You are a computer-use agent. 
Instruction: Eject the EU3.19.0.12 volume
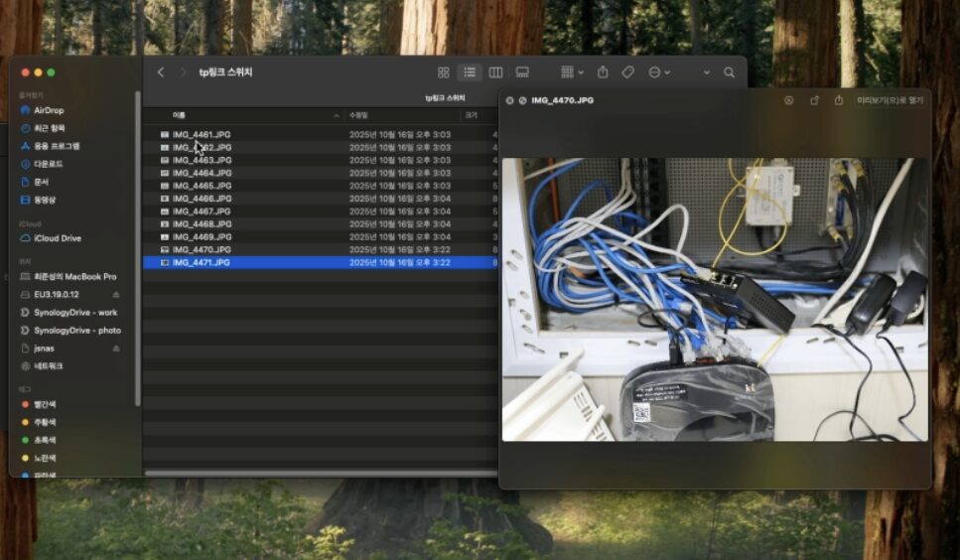(x=116, y=295)
